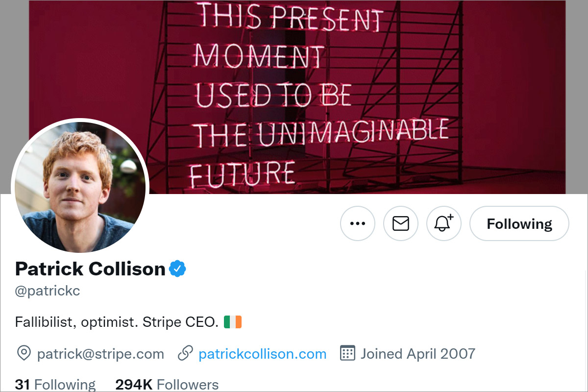Click the Irish flag emoji in bio
Screen dimensions: 588x392
click(x=233, y=322)
